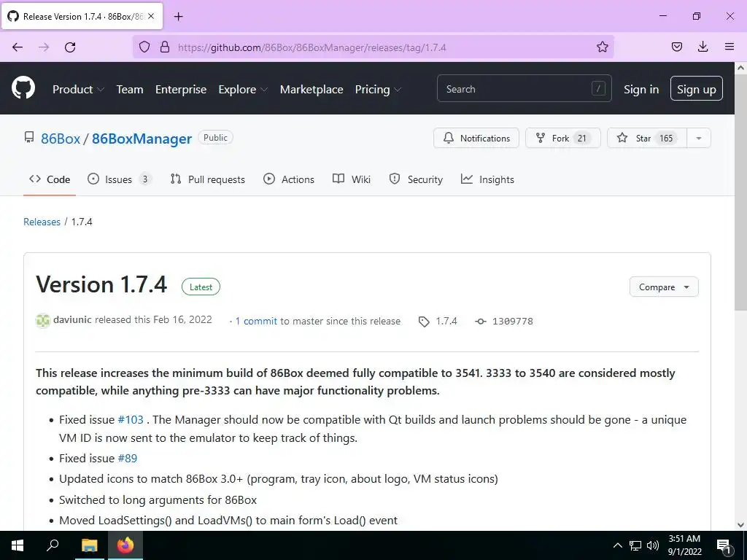Expand the Product menu

tap(78, 89)
